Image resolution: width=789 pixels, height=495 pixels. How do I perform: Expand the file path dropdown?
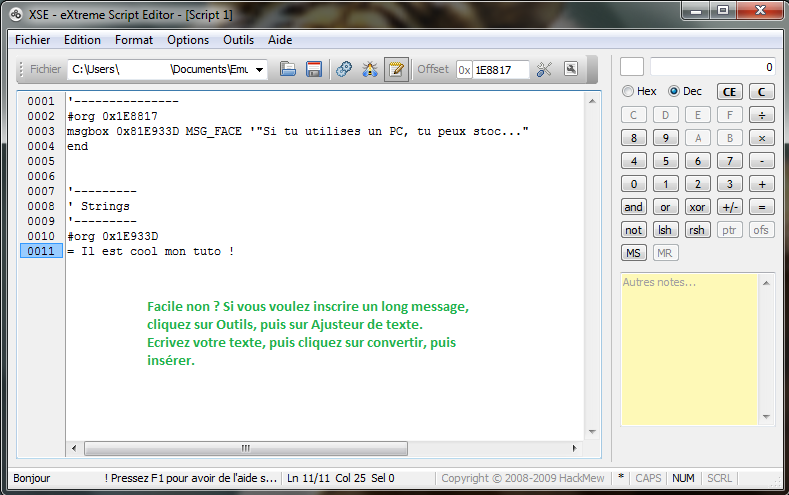[x=260, y=69]
